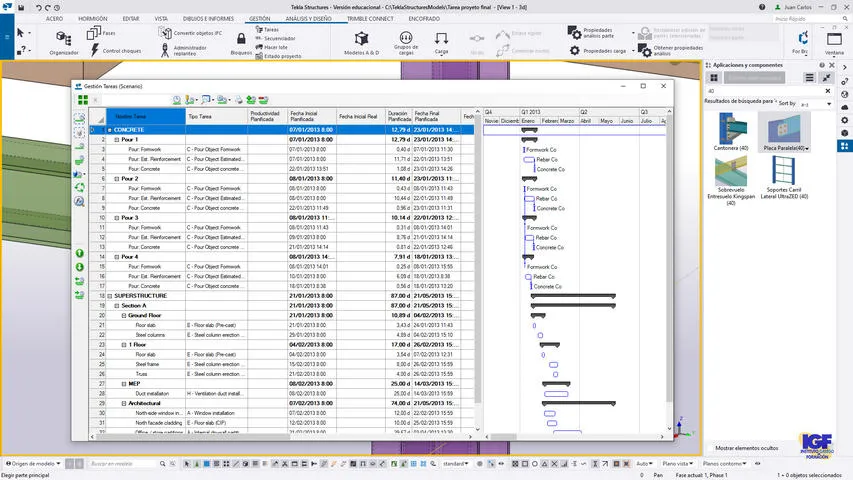Select Sobrevuelo Entresuelo Kingspan component
The image size is (853, 480).
pos(731,181)
